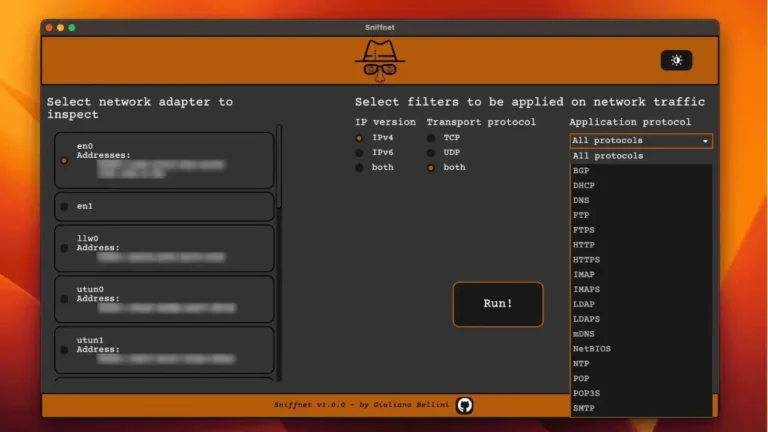
Task: Click the Sniffnet hat-and-glasses logo
Action: (x=380, y=61)
